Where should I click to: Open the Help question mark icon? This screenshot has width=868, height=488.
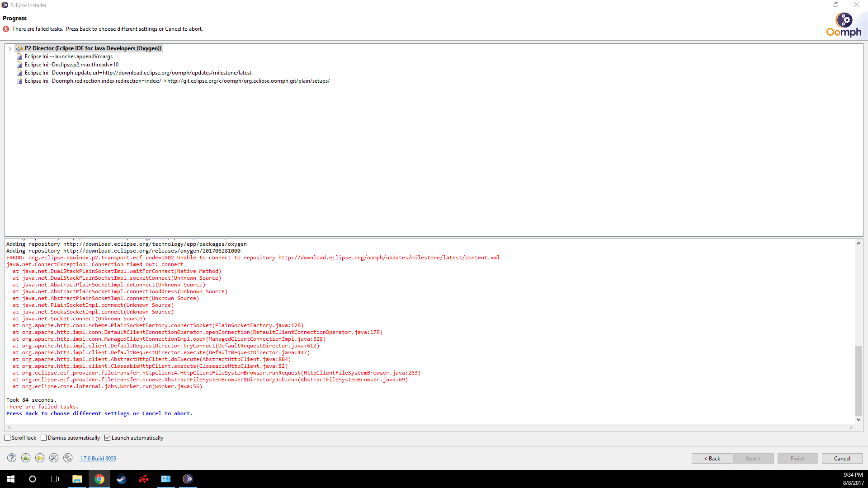[x=12, y=458]
